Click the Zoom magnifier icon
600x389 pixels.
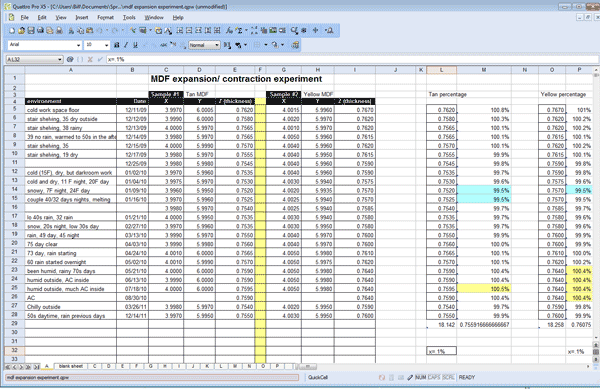click(x=294, y=31)
